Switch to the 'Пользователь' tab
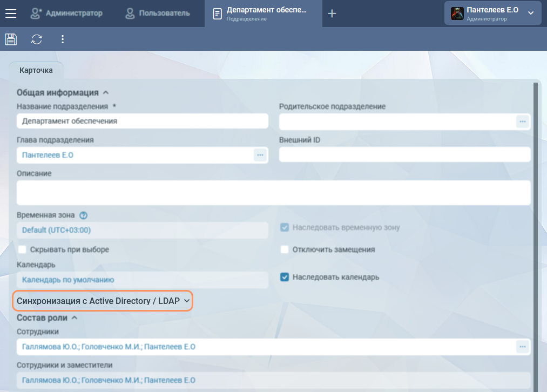 point(157,13)
